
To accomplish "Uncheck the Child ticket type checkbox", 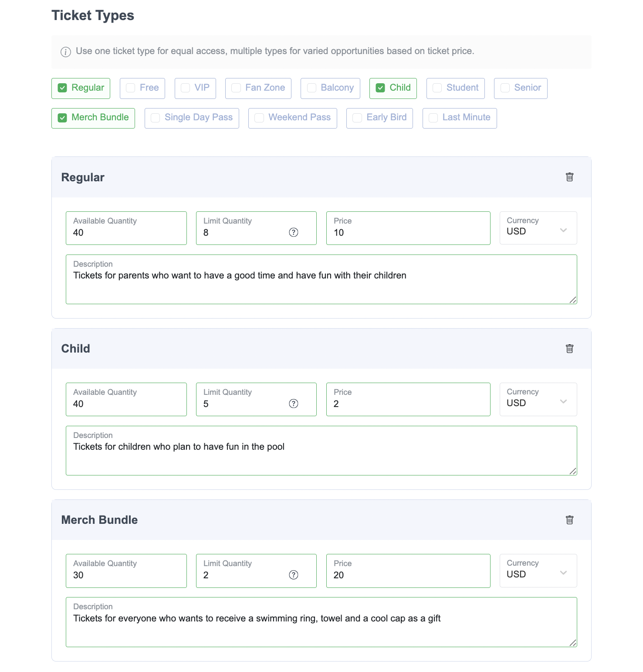I will tap(380, 88).
